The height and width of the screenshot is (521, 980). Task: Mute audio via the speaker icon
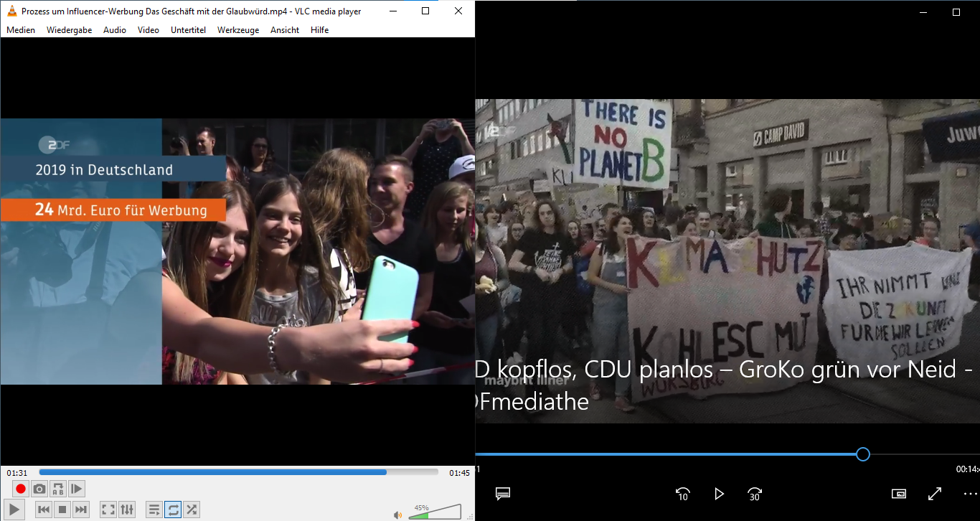point(397,515)
